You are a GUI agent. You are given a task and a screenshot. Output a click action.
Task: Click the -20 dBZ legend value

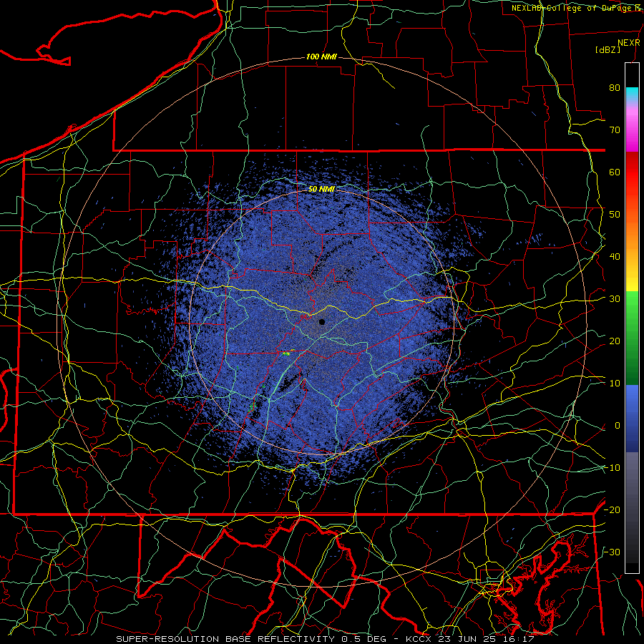coord(612,509)
